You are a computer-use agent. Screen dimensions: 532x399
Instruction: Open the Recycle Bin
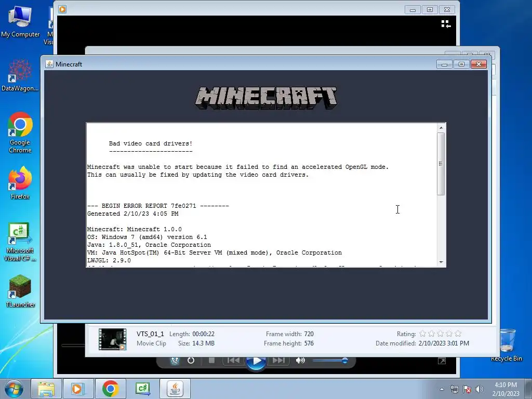pos(507,345)
